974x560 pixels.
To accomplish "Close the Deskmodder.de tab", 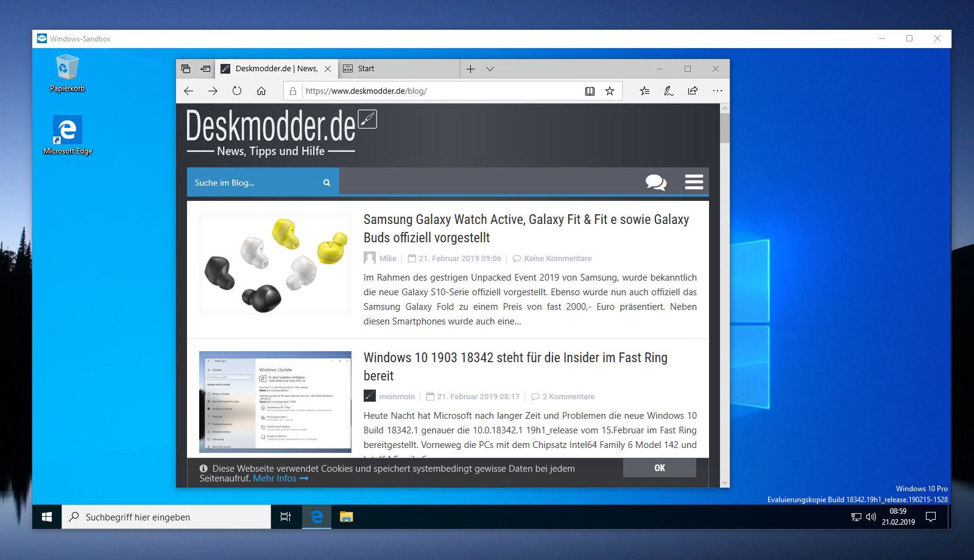I will pyautogui.click(x=328, y=69).
